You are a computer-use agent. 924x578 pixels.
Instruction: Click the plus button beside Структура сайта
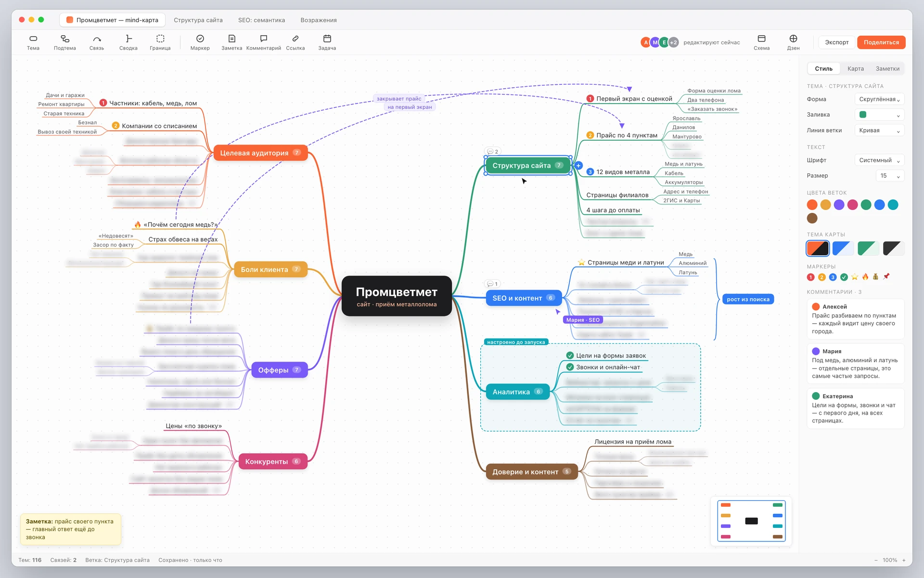(x=578, y=166)
